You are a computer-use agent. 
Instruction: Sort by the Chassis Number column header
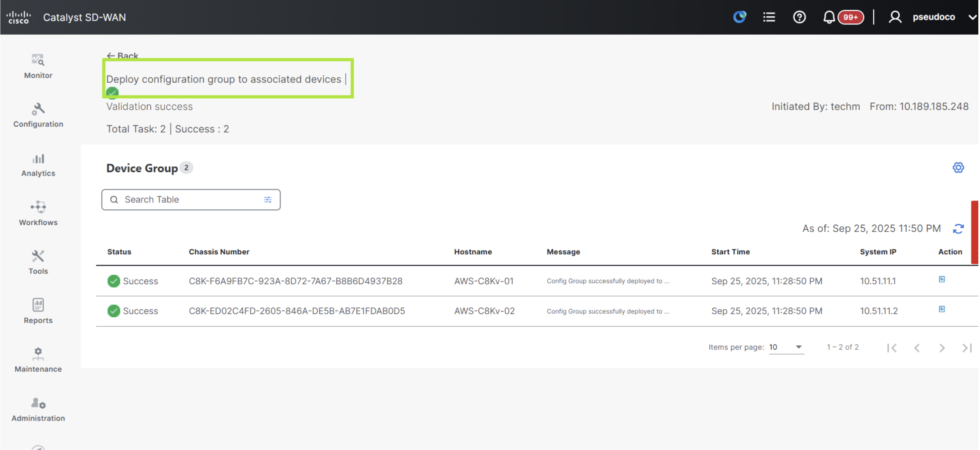coord(219,252)
